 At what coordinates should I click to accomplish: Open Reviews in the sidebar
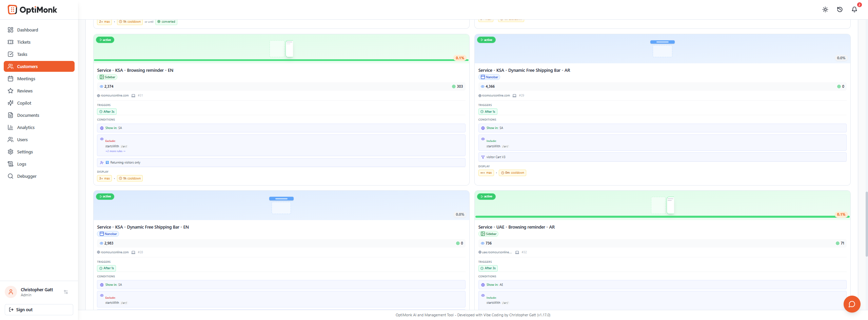(39, 91)
